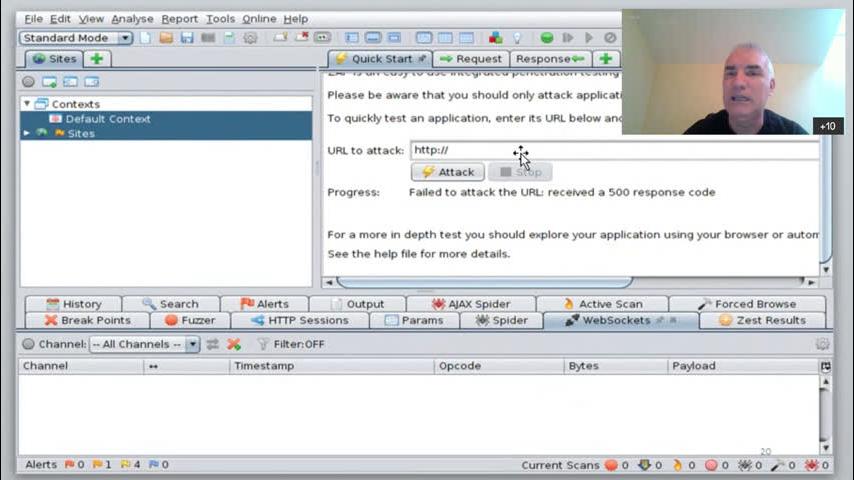
Task: Open the All Channels dropdown
Action: 144,344
